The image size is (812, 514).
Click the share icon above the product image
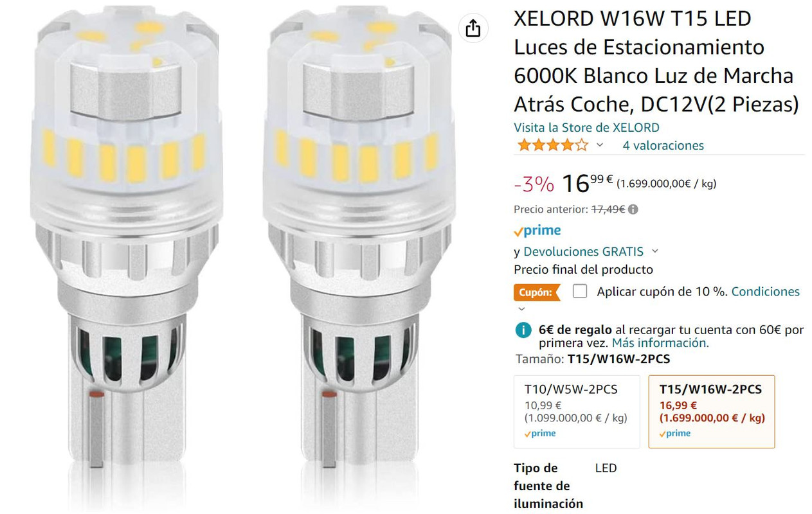pyautogui.click(x=473, y=28)
